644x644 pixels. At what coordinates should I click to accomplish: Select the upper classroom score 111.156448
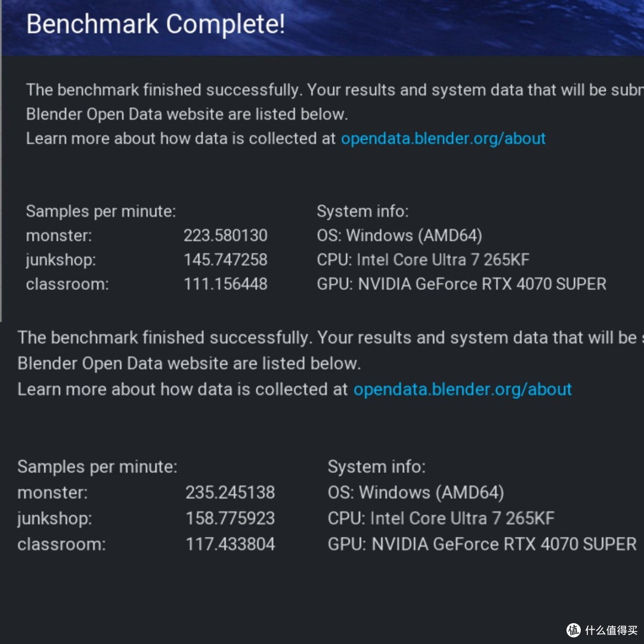225,284
